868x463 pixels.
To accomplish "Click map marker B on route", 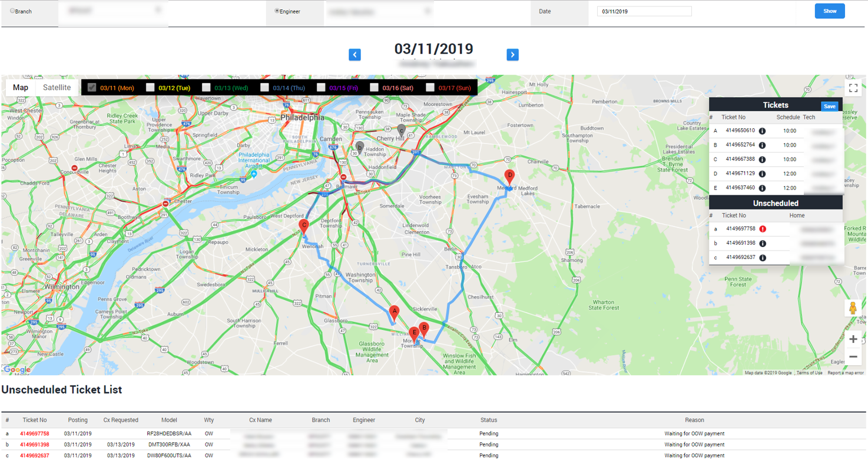I will [x=423, y=329].
